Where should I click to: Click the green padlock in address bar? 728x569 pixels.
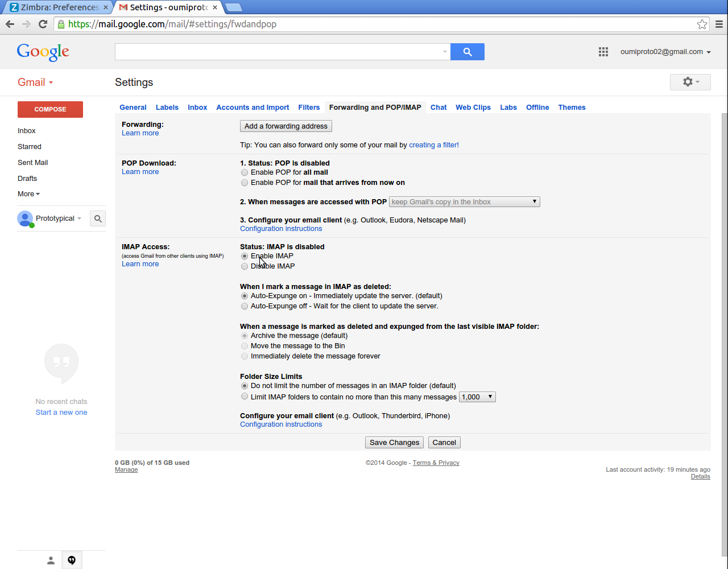(61, 24)
